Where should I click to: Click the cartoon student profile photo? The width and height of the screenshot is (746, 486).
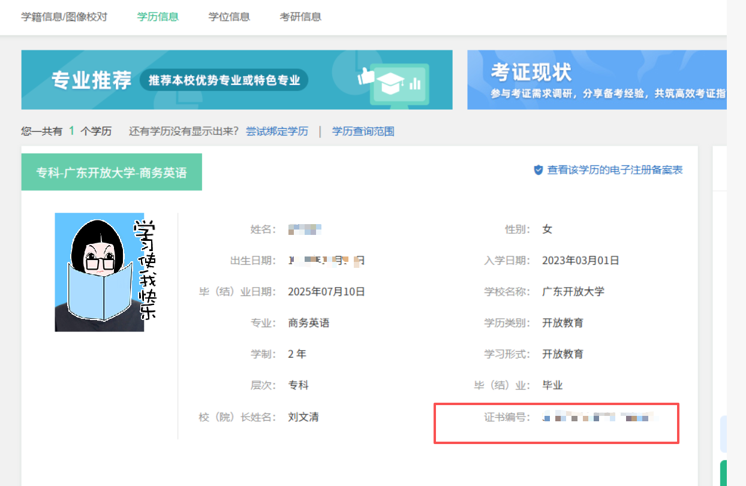tap(105, 272)
